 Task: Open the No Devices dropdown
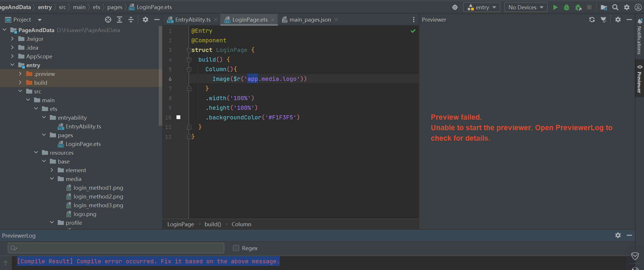[x=526, y=7]
